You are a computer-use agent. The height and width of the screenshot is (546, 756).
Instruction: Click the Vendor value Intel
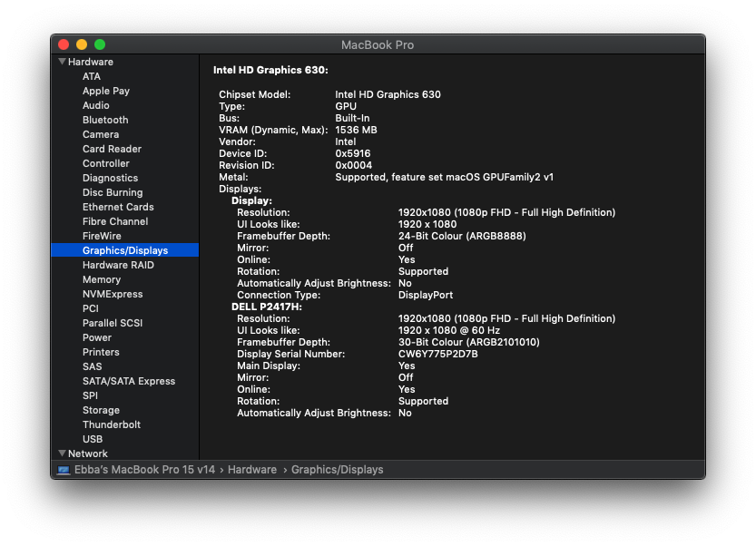[345, 141]
